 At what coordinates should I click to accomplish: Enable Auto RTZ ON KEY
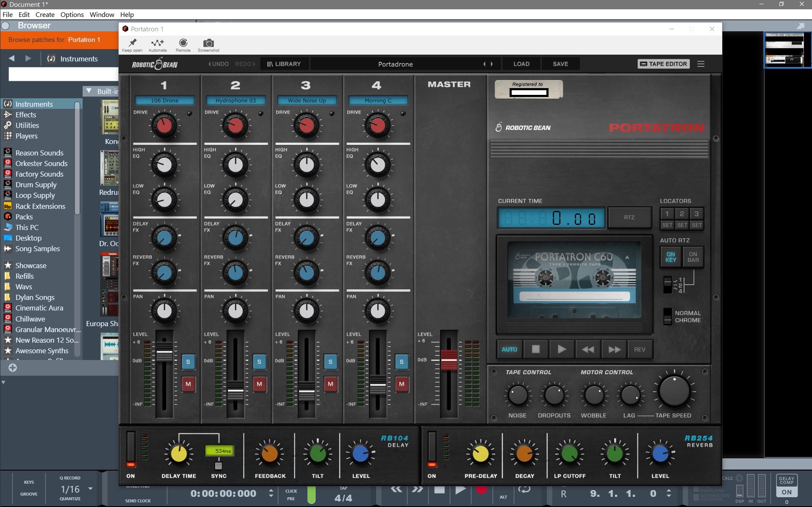(671, 257)
